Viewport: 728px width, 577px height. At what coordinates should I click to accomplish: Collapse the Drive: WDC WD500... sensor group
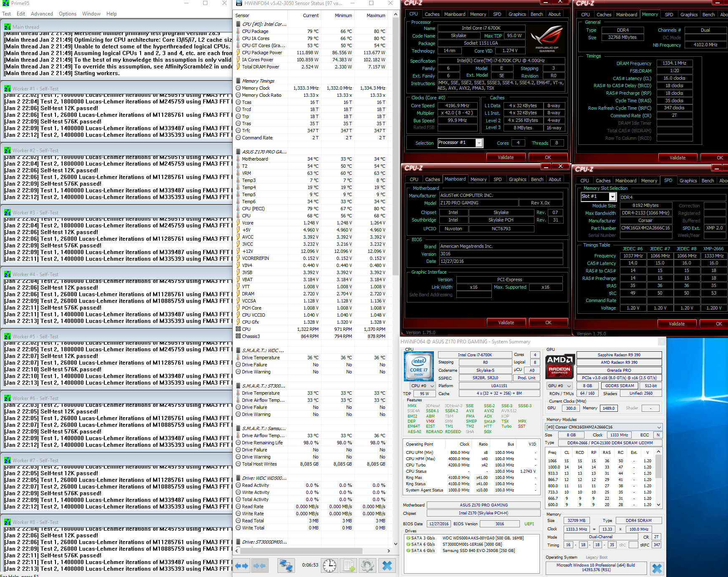(238, 478)
